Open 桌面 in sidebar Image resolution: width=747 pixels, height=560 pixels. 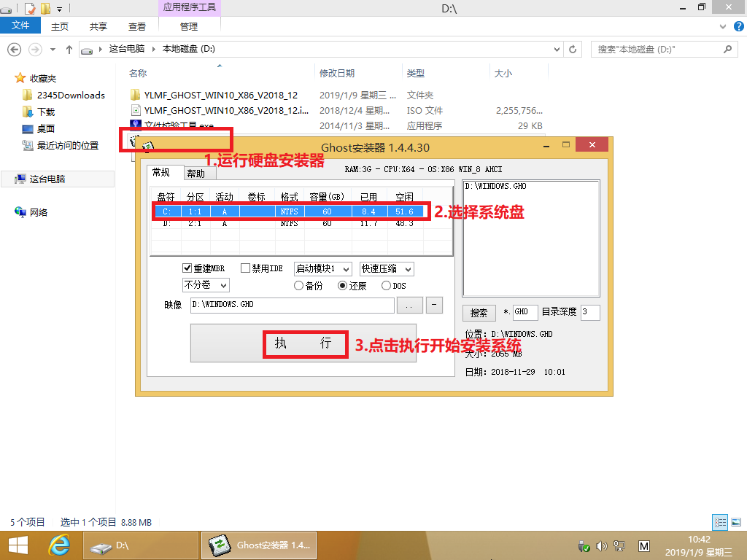tap(39, 128)
